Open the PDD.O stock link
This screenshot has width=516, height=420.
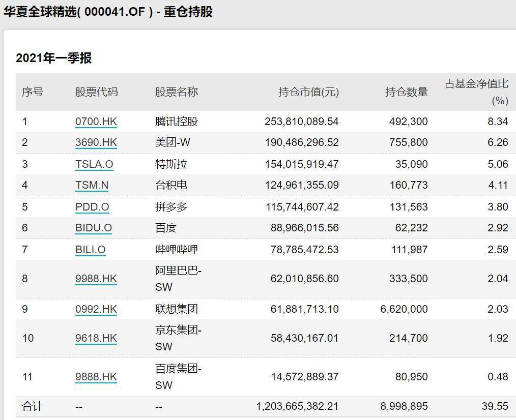click(x=92, y=207)
